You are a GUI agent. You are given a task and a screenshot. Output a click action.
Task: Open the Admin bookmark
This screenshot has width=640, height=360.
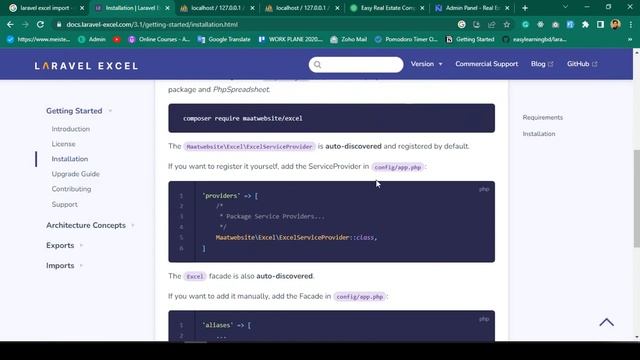click(91, 40)
